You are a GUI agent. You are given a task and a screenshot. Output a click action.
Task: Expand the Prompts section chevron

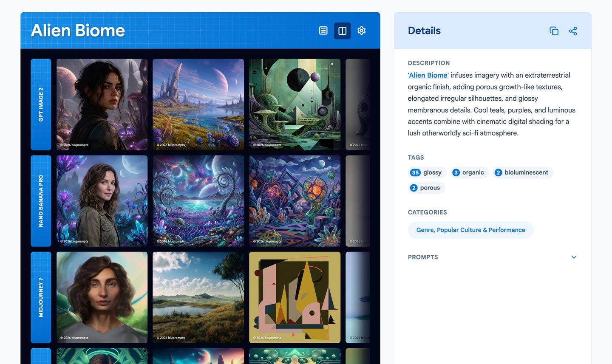[574, 257]
